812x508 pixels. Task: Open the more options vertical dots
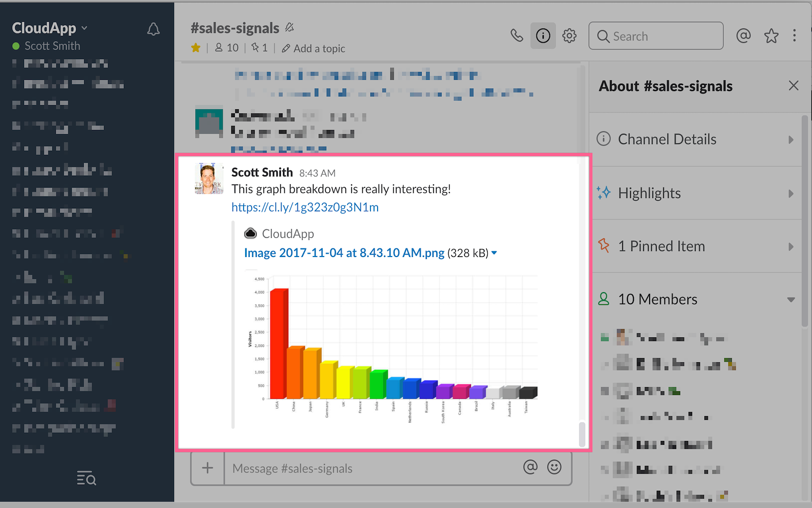pyautogui.click(x=794, y=36)
